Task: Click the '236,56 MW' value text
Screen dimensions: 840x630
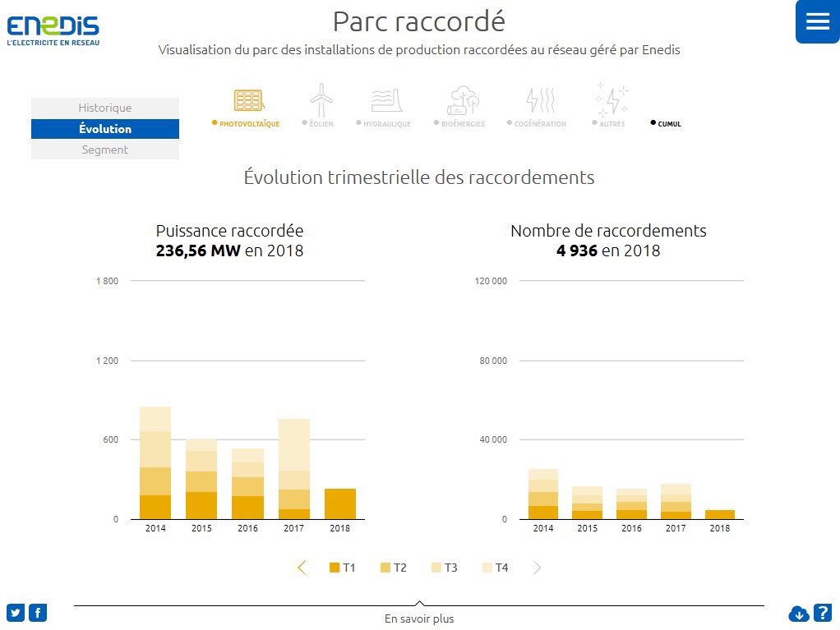Action: pyautogui.click(x=198, y=251)
